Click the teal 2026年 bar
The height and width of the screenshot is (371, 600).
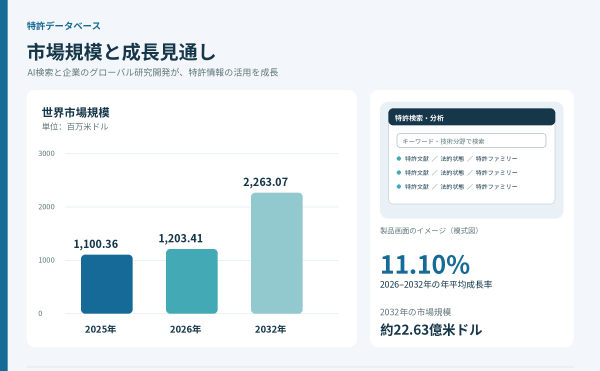point(192,281)
